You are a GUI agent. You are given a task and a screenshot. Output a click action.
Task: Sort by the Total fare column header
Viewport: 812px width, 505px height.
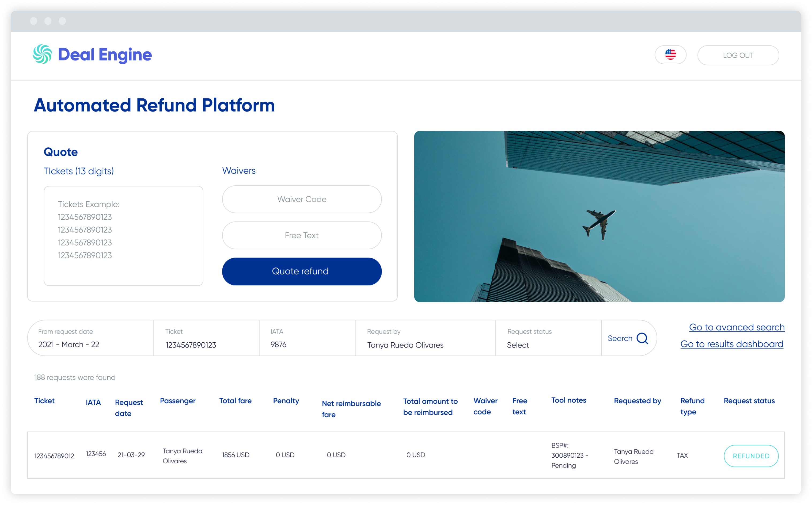coord(235,401)
